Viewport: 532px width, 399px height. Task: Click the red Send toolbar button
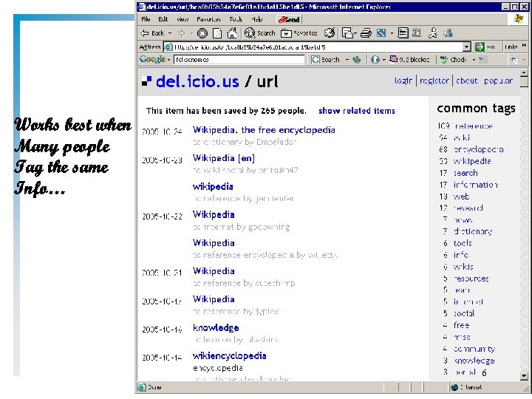289,20
